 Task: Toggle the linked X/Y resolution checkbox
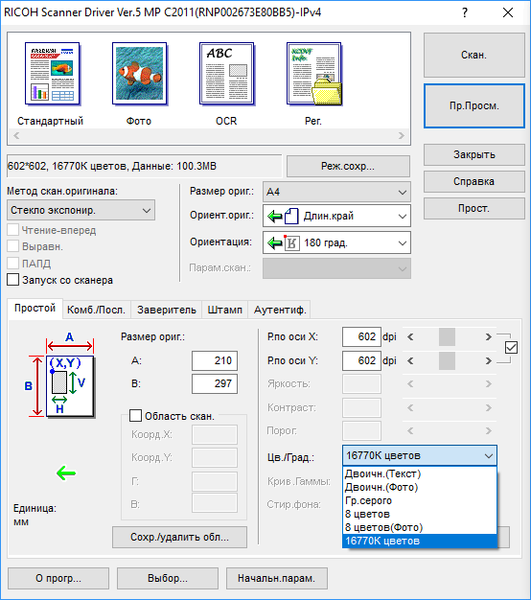(511, 348)
